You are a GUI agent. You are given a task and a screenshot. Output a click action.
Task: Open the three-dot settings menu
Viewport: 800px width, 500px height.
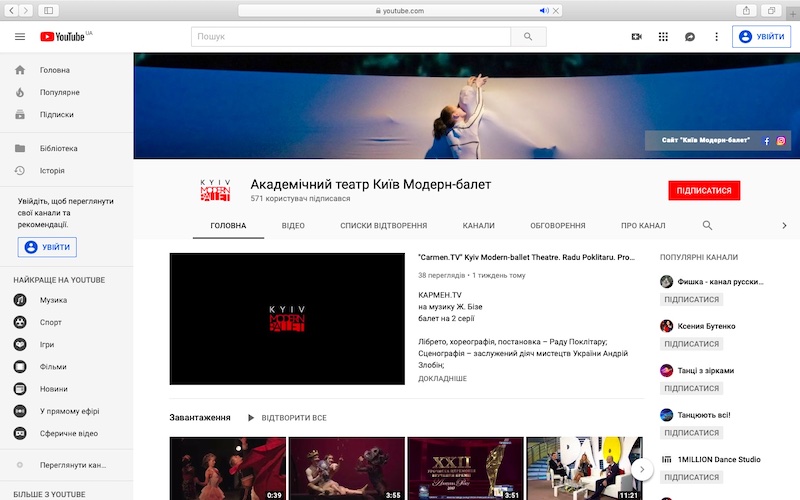pyautogui.click(x=716, y=37)
